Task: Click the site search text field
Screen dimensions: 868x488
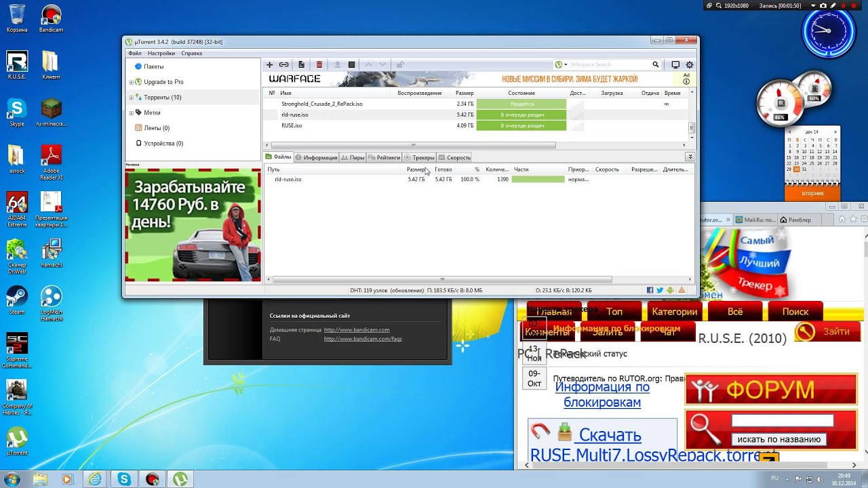Action: pyautogui.click(x=782, y=421)
